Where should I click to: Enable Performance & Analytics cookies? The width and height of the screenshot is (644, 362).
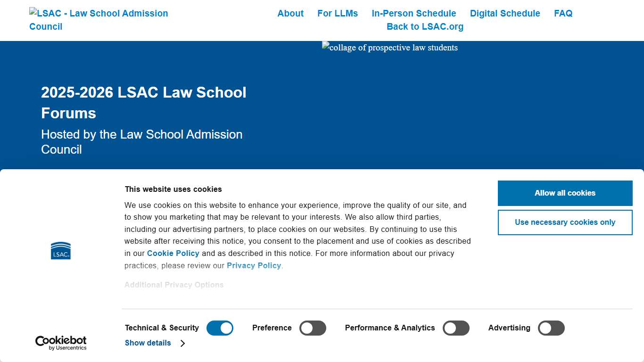456,328
